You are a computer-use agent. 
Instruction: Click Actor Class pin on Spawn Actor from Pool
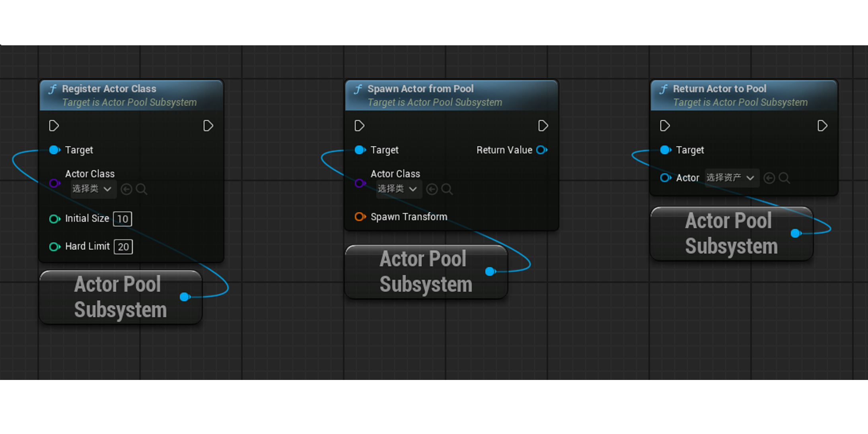[360, 183]
